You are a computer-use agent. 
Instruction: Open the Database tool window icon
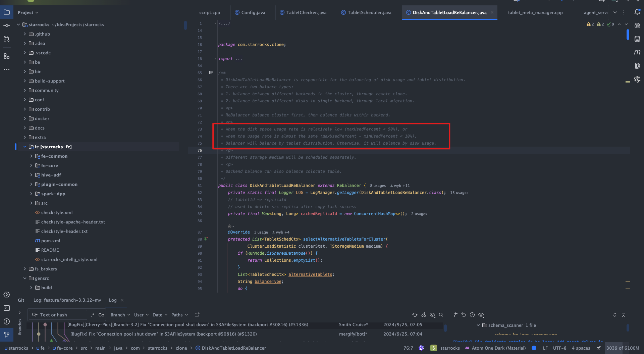(x=637, y=39)
